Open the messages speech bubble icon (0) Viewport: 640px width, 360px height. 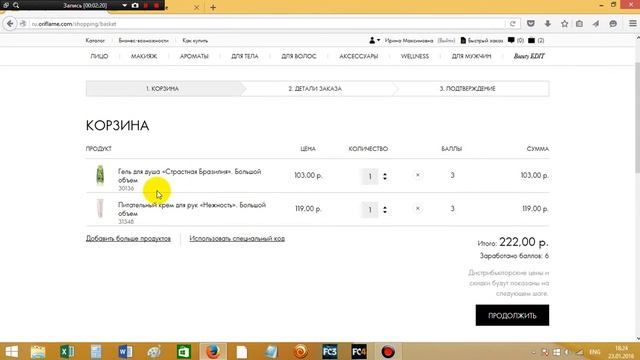pyautogui.click(x=511, y=40)
